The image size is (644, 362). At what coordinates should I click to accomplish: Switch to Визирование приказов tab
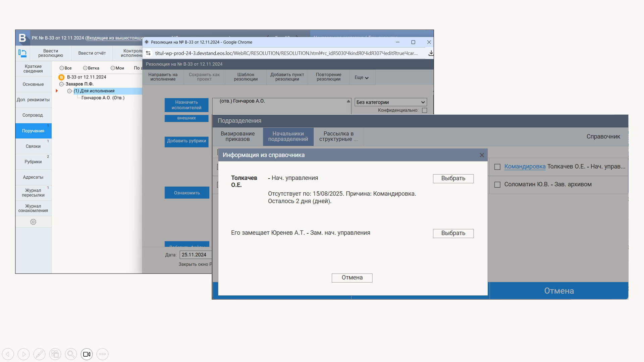(x=237, y=136)
